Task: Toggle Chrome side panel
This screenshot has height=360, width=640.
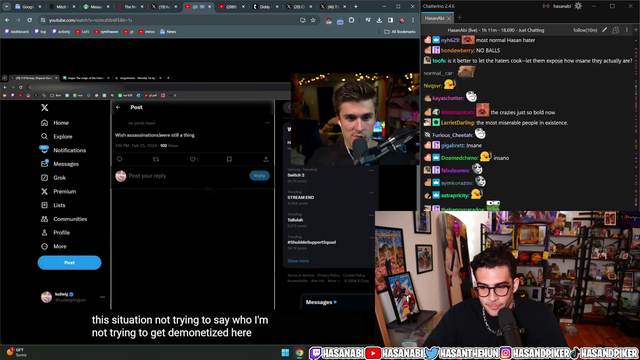Action: coord(391,20)
